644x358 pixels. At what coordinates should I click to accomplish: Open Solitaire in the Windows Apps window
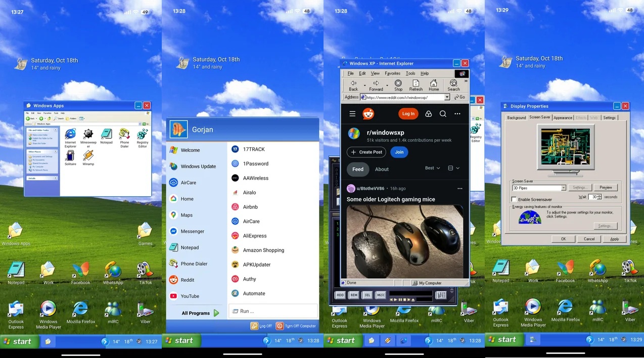coord(70,156)
